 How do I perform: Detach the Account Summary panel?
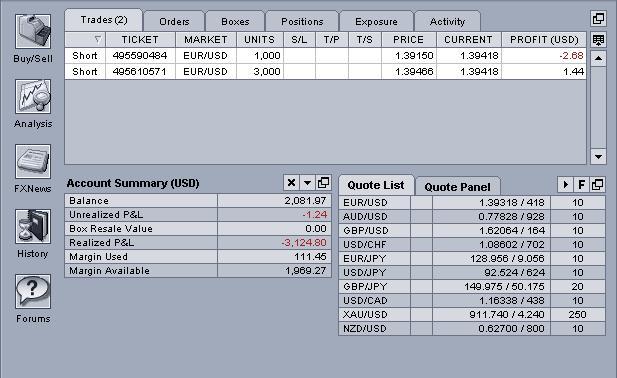click(x=323, y=183)
